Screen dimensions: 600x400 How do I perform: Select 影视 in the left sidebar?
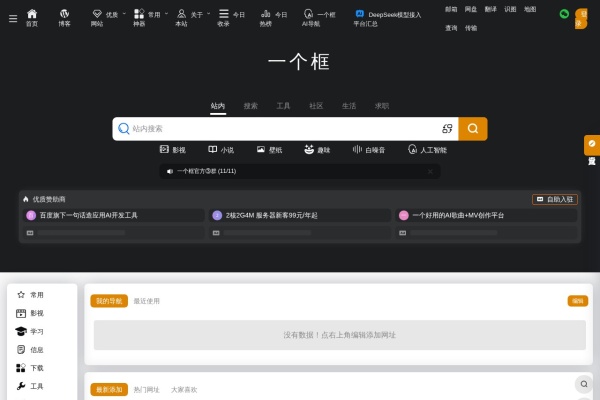tap(30, 313)
